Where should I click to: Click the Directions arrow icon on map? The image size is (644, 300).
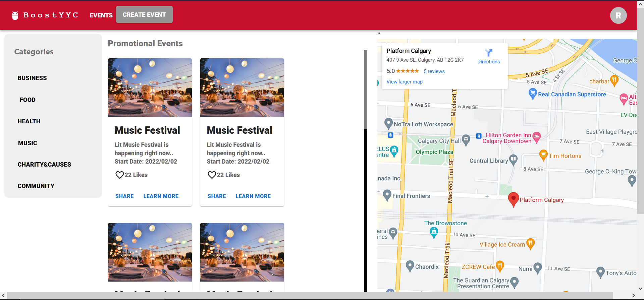click(x=488, y=53)
